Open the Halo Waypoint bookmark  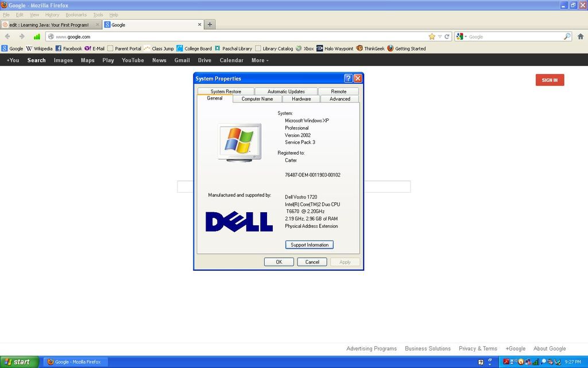click(335, 48)
